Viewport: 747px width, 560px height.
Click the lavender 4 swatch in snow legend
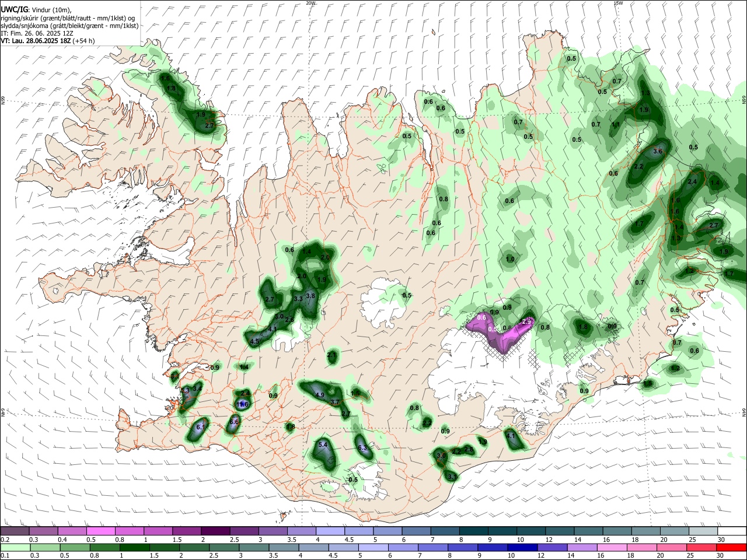[330, 531]
